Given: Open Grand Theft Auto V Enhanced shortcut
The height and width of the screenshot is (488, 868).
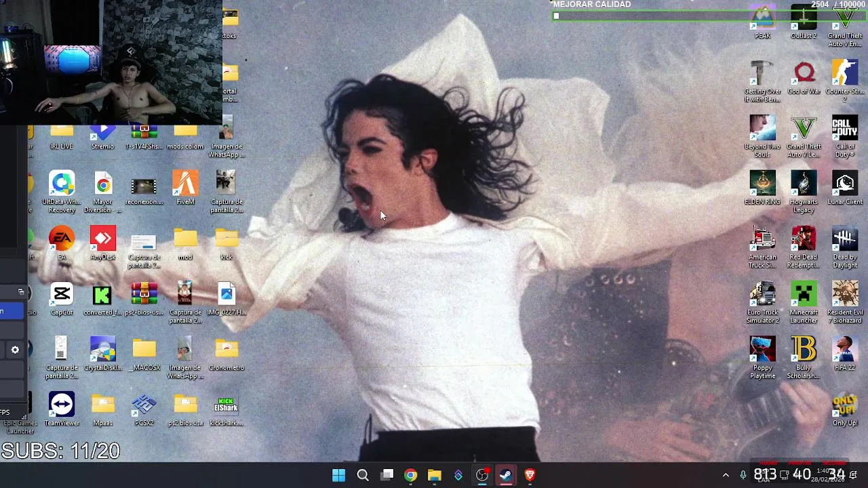Looking at the screenshot, I should (x=845, y=27).
